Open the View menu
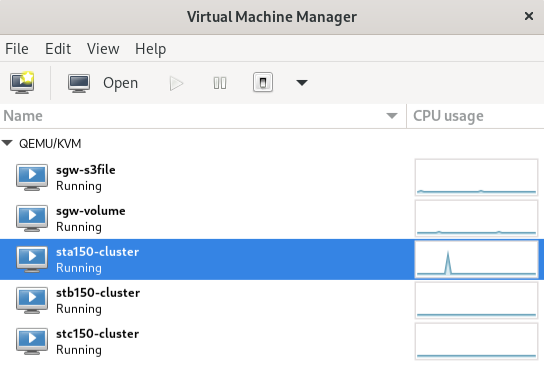Image resolution: width=544 pixels, height=374 pixels. [x=103, y=49]
